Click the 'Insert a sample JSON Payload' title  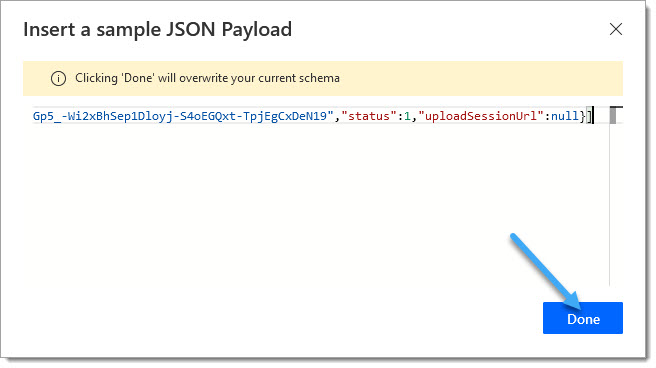[158, 30]
